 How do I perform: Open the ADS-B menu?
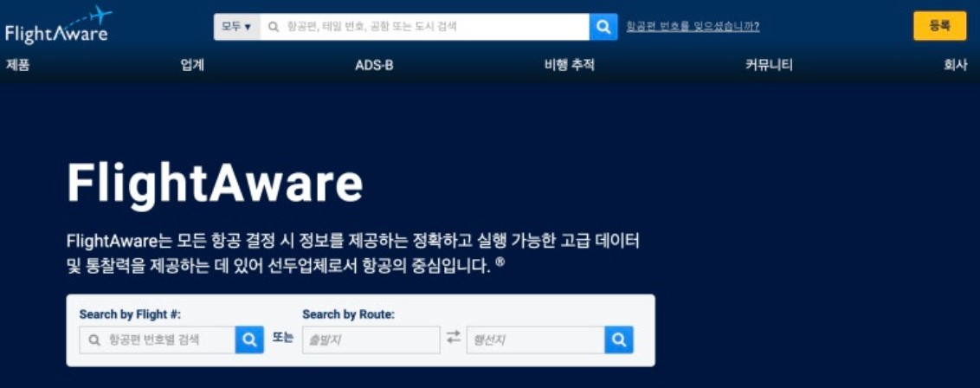pyautogui.click(x=374, y=65)
